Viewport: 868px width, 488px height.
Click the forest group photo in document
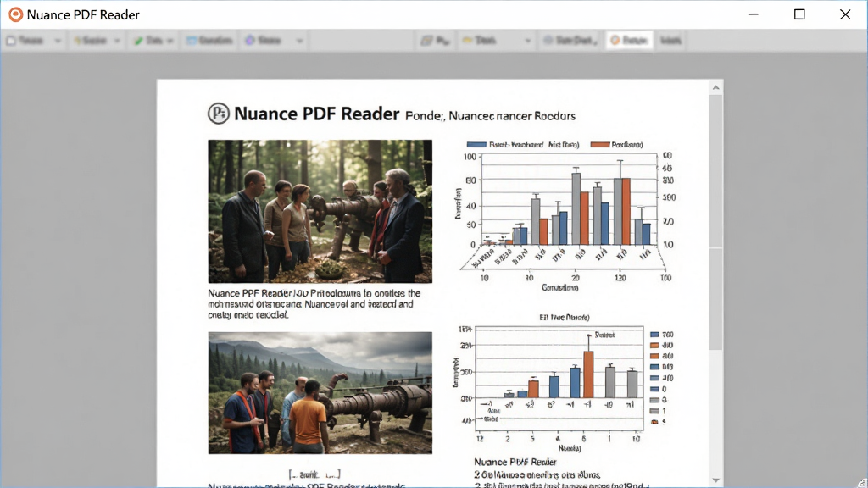click(x=320, y=211)
